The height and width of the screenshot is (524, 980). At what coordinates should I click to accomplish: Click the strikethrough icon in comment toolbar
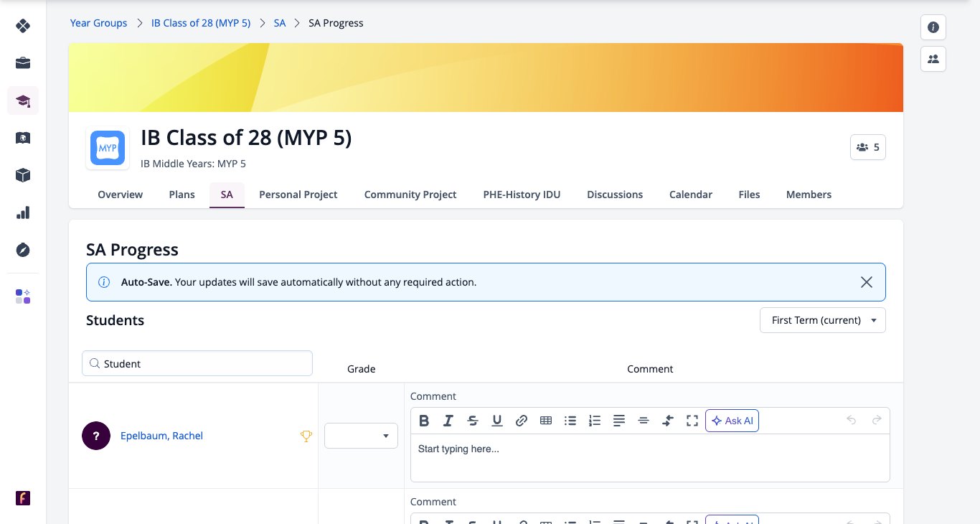click(x=473, y=421)
